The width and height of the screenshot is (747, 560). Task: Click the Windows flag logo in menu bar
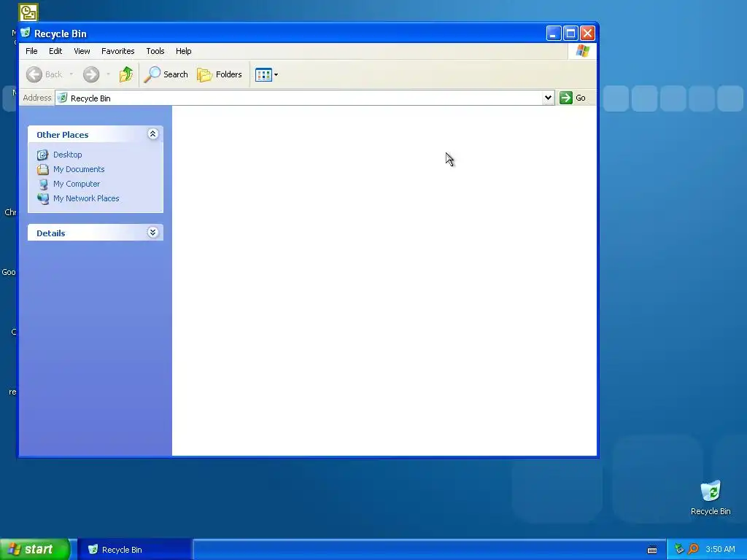coord(582,51)
